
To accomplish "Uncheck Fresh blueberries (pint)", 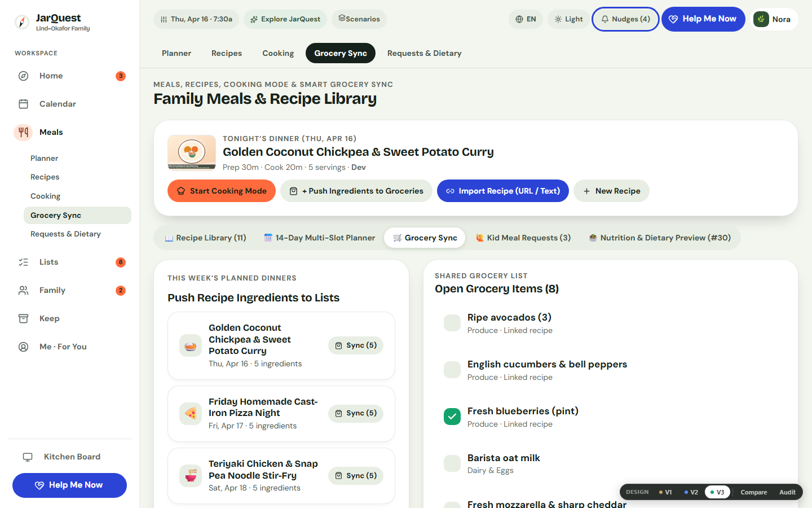I will click(452, 417).
